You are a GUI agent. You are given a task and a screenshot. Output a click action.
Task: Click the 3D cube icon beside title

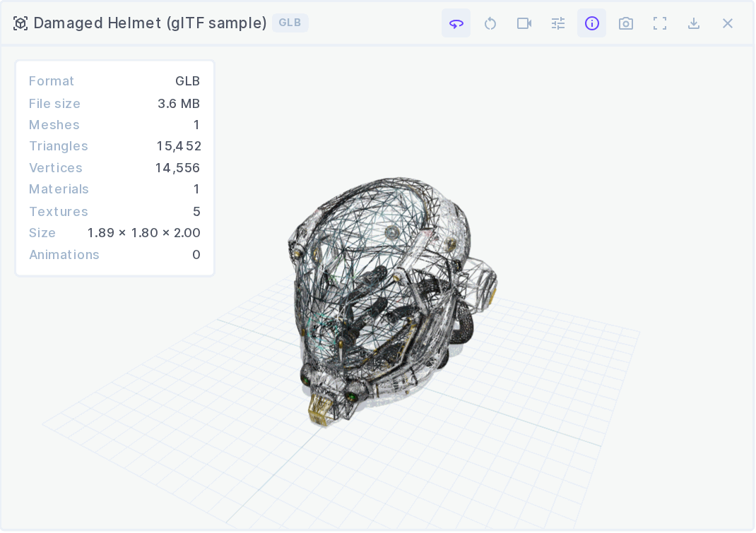(x=20, y=23)
